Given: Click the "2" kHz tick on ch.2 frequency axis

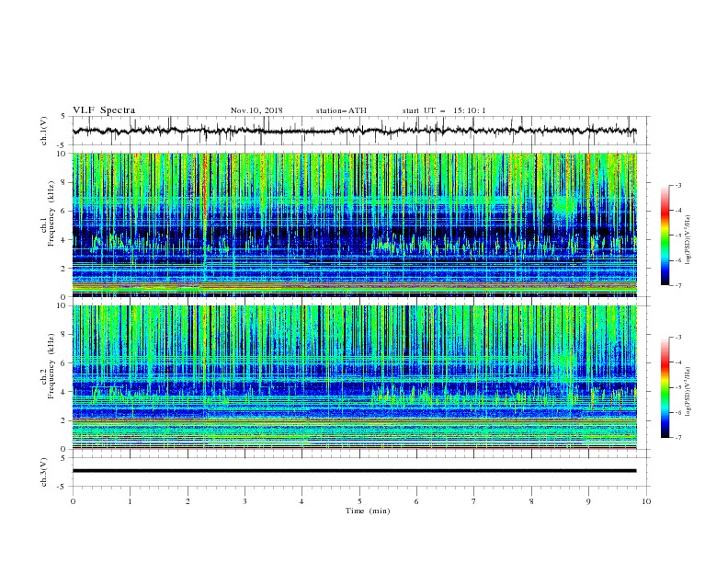Looking at the screenshot, I should pos(64,420).
